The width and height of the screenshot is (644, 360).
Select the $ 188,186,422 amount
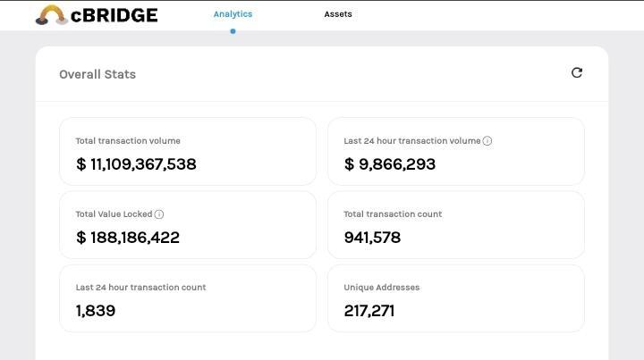[128, 238]
